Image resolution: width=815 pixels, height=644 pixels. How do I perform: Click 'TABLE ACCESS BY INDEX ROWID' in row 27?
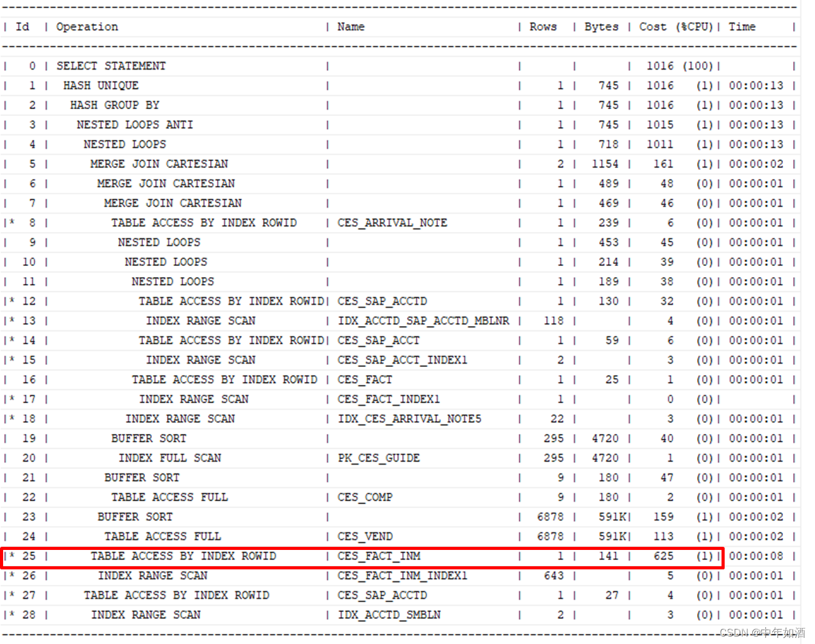[x=176, y=595]
